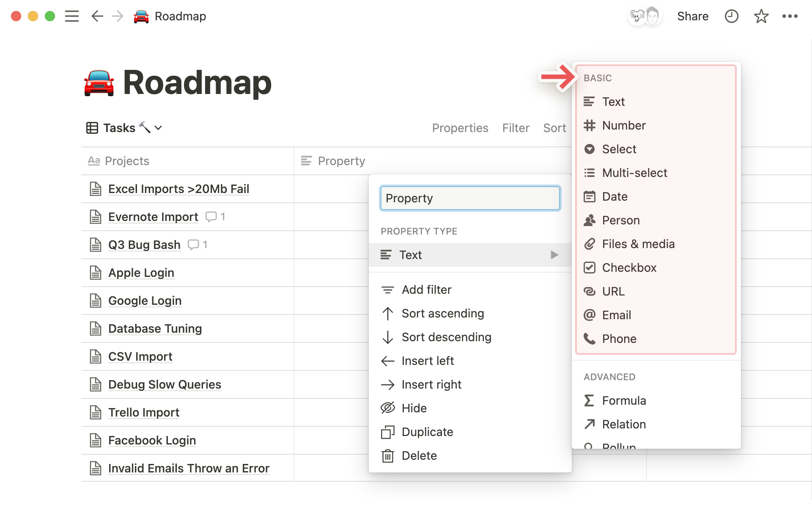This screenshot has width=812, height=508.
Task: Expand the Text property type submenu
Action: [x=469, y=255]
